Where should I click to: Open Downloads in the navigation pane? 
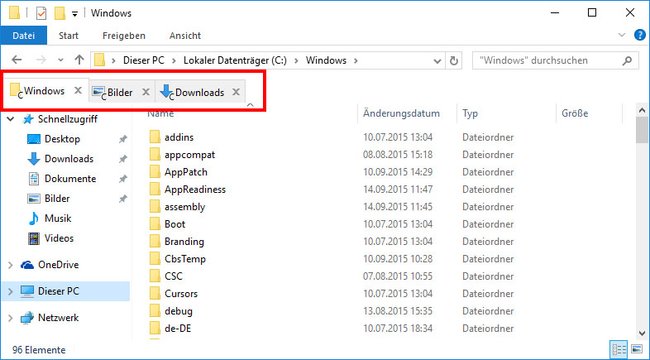pyautogui.click(x=69, y=159)
